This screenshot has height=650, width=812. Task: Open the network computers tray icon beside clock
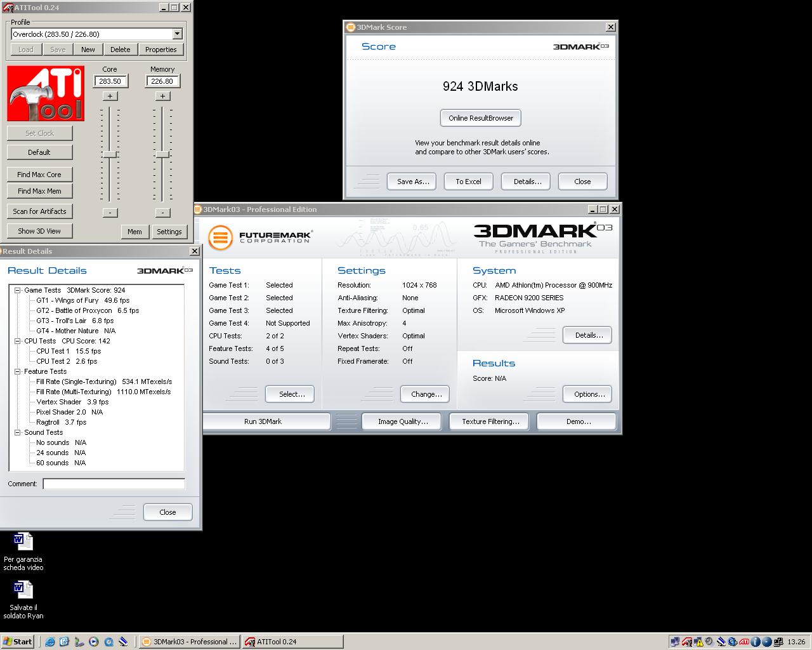click(x=778, y=642)
